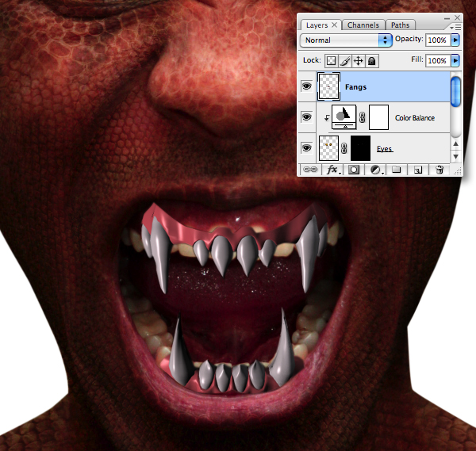476x451 pixels.
Task: Lock all with padlock icon
Action: pyautogui.click(x=372, y=61)
